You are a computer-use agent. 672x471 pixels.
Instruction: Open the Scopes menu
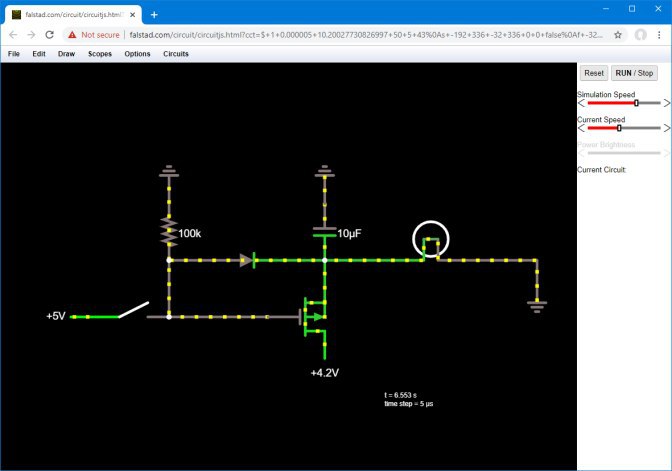point(100,54)
